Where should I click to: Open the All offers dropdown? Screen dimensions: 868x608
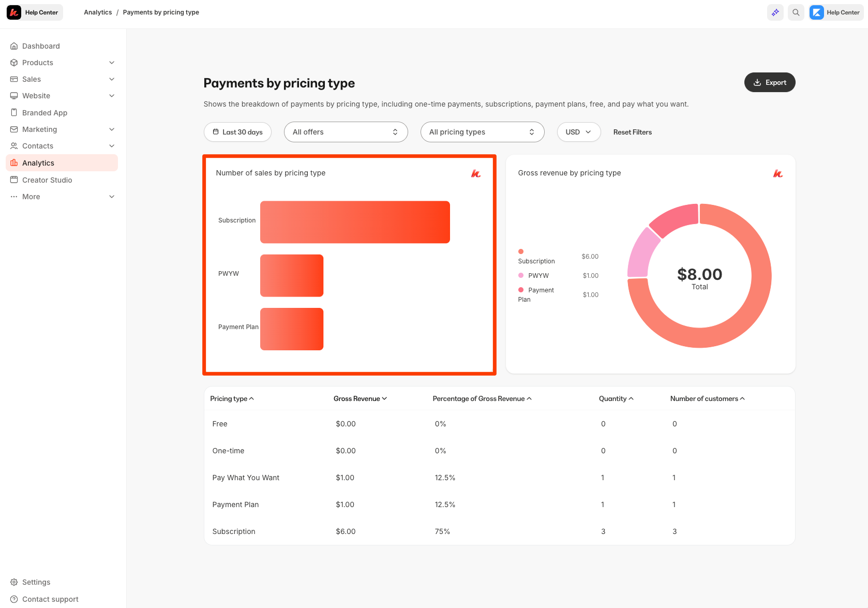coord(346,132)
